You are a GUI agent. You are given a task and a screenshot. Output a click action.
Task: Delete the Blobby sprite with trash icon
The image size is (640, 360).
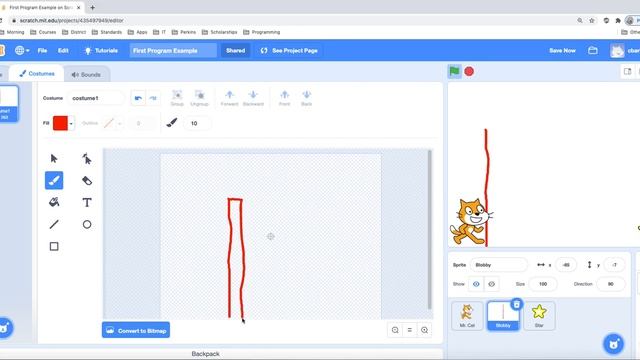pyautogui.click(x=517, y=304)
